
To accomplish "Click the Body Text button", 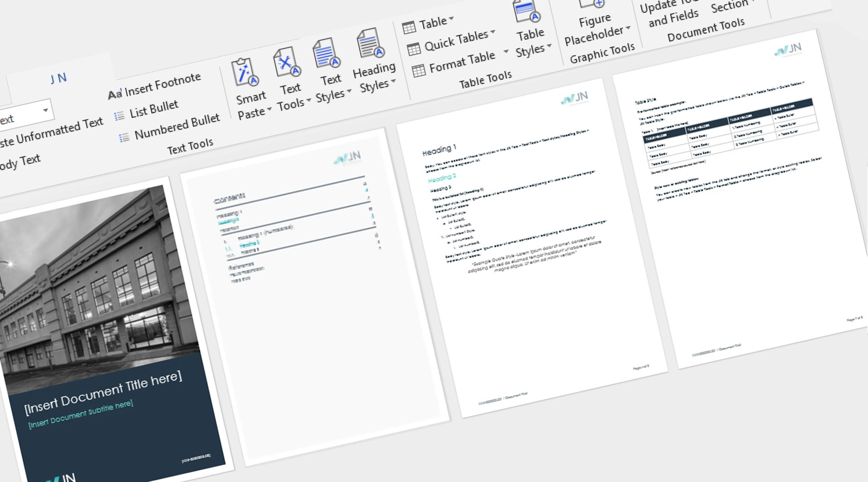I will (20, 162).
